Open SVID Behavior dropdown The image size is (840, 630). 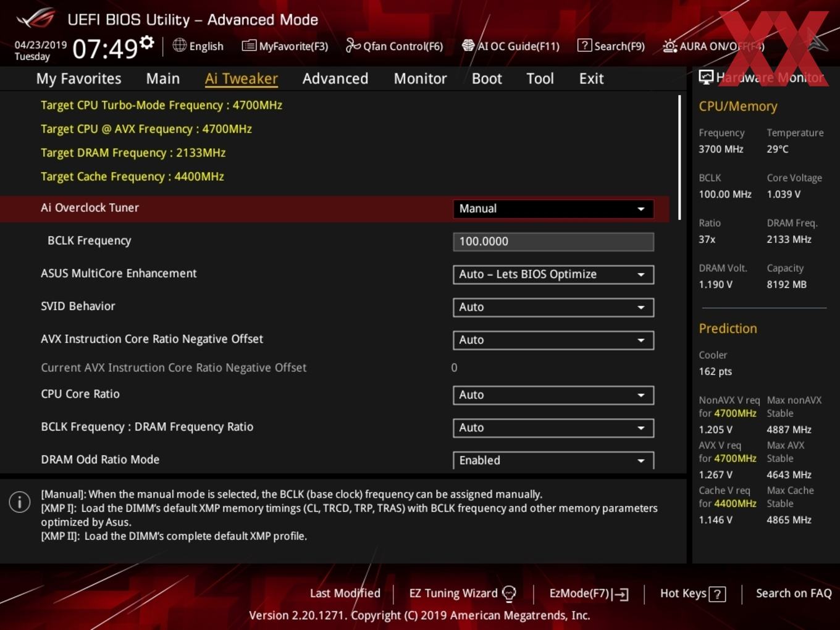(553, 307)
